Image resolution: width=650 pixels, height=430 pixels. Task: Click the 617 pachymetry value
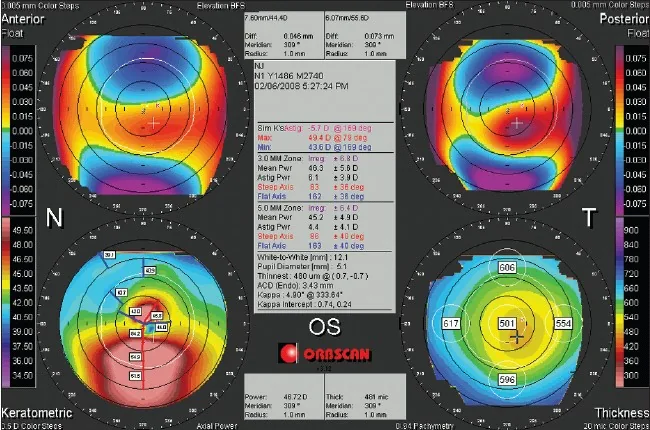451,323
